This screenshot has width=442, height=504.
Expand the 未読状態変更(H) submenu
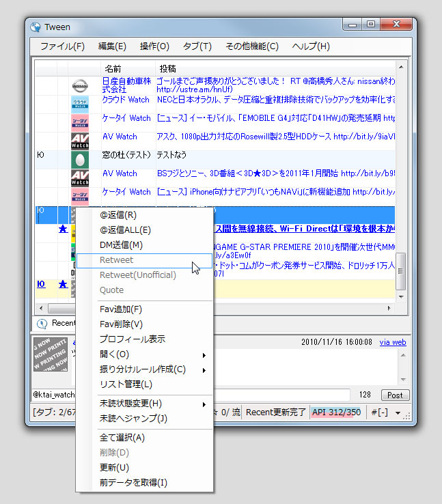pyautogui.click(x=144, y=404)
